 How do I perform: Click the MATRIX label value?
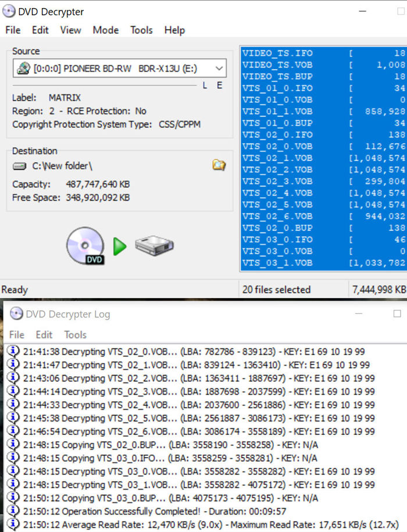[x=65, y=98]
